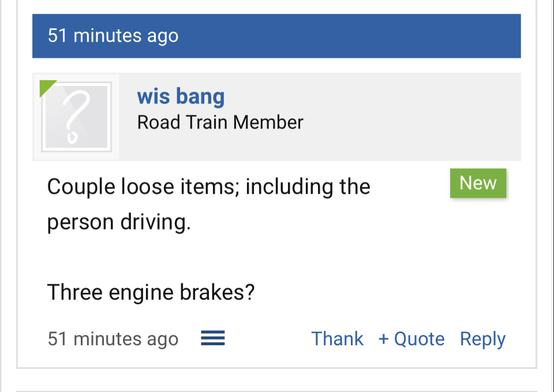Quote this post with + Quote
The width and height of the screenshot is (554, 392).
pos(411,339)
